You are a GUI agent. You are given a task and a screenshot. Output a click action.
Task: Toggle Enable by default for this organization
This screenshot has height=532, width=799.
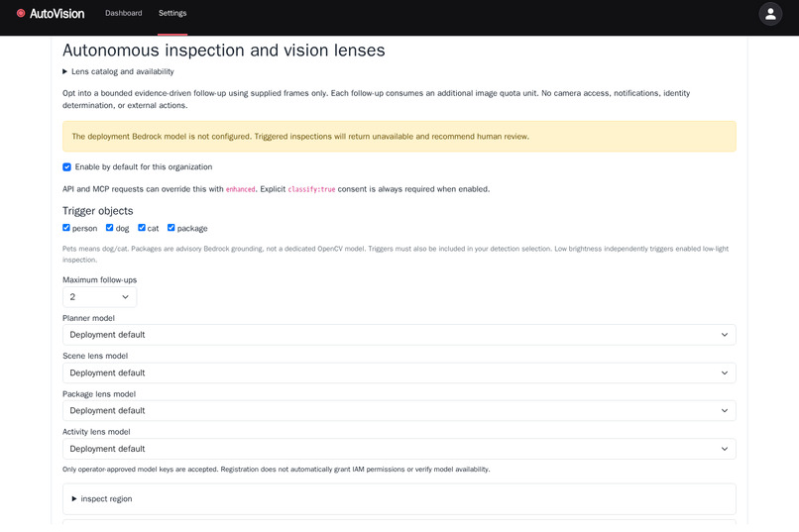coord(66,167)
